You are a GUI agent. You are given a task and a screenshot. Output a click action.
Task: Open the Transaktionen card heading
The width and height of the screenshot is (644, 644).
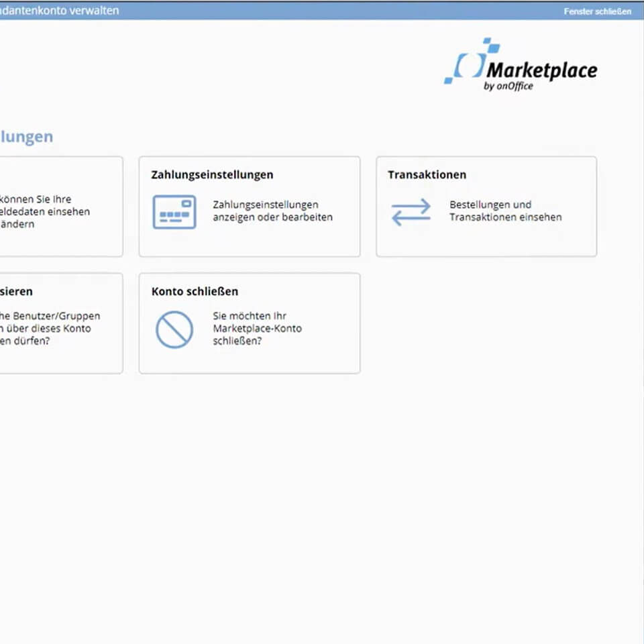pos(427,174)
